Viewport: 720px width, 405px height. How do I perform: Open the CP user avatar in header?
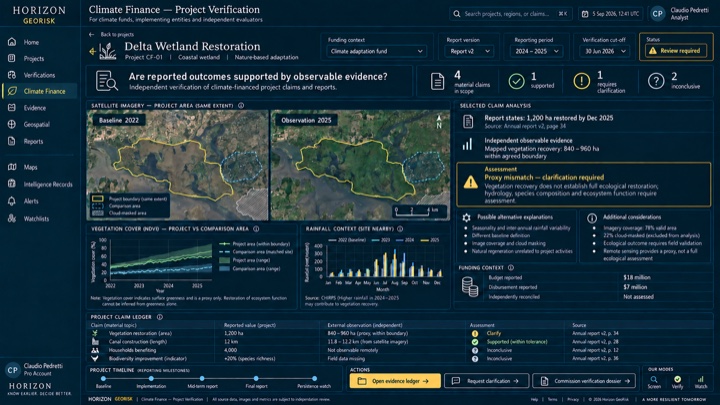[658, 14]
